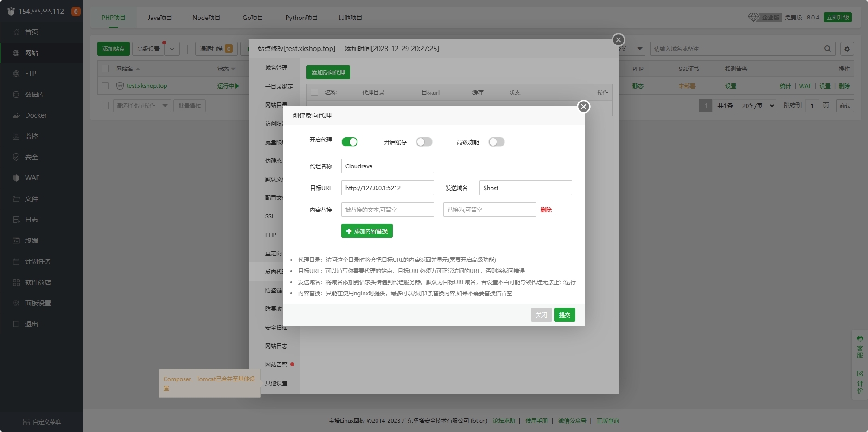868x432 pixels.
Task: Open the 20条/页 page size dropdown
Action: pos(758,106)
